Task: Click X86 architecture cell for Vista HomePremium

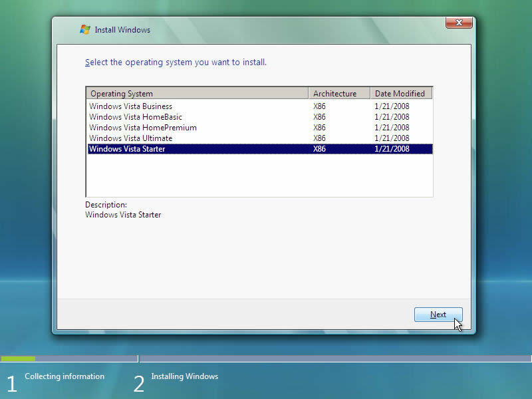Action: 319,128
